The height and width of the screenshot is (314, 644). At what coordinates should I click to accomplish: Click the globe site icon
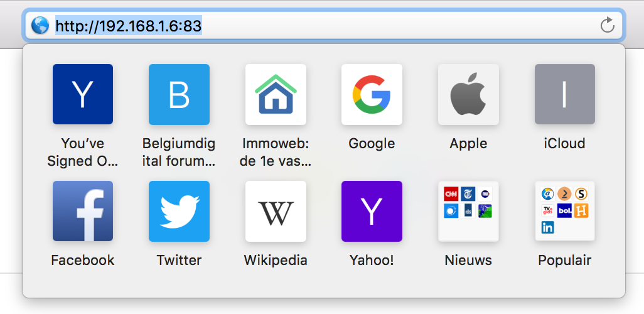pyautogui.click(x=40, y=26)
